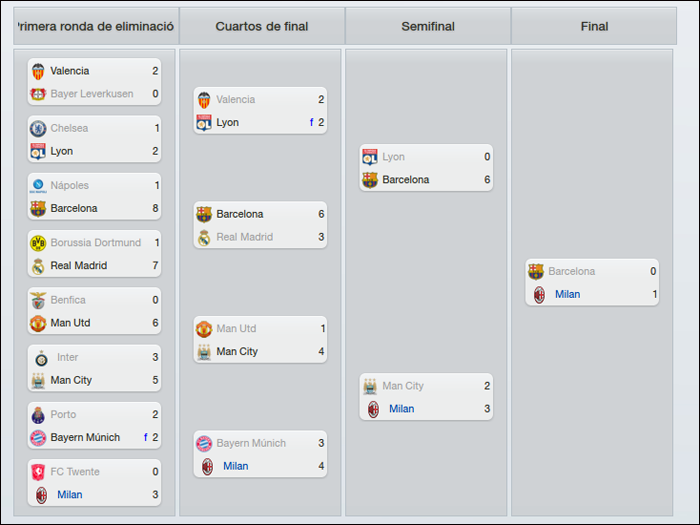The width and height of the screenshot is (700, 525).
Task: Click Bayern Múnich badge in quarter-finals
Action: (204, 444)
